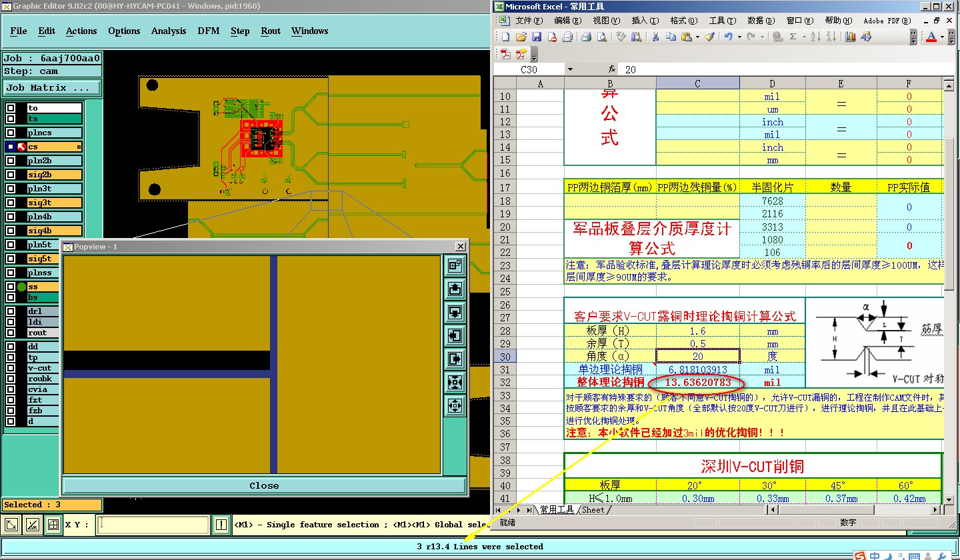Open the Chart Wizard icon in Excel
This screenshot has width=960, height=560.
[x=850, y=37]
